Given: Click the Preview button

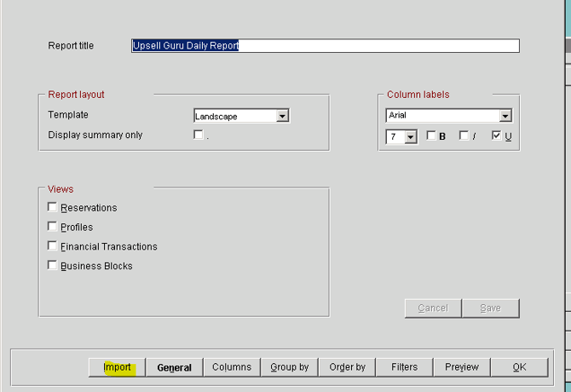Looking at the screenshot, I should coord(462,367).
